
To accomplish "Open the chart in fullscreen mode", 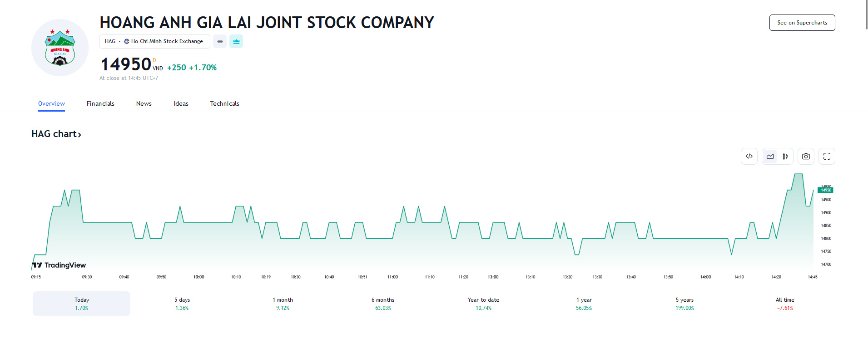I will [827, 157].
